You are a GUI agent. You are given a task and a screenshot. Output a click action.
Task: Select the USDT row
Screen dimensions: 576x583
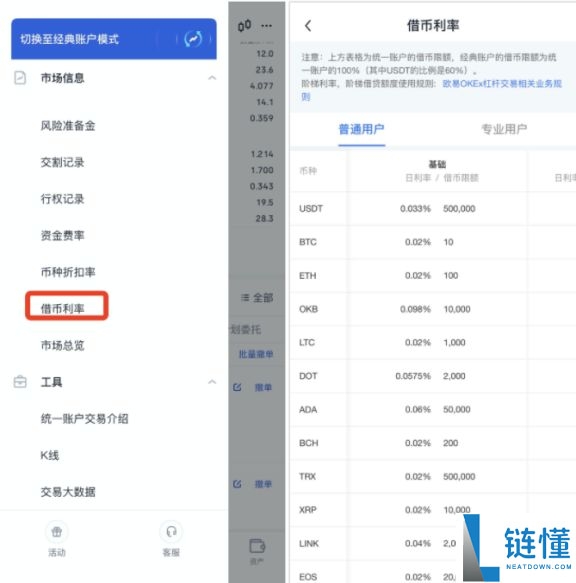pyautogui.click(x=433, y=209)
